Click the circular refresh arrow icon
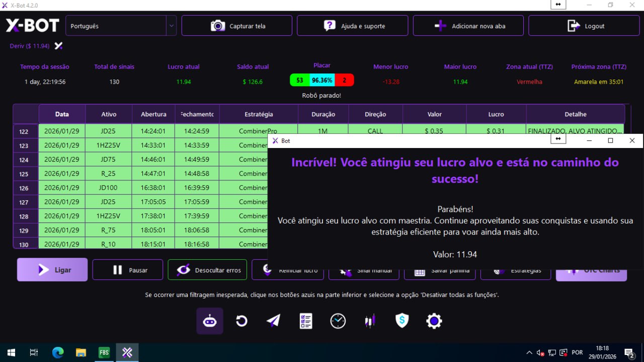This screenshot has width=644, height=362. (x=242, y=321)
